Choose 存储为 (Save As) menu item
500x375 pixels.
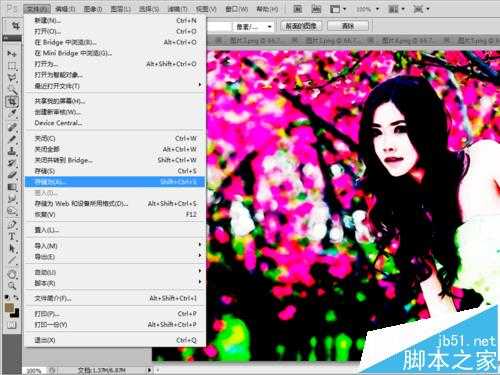[115, 182]
